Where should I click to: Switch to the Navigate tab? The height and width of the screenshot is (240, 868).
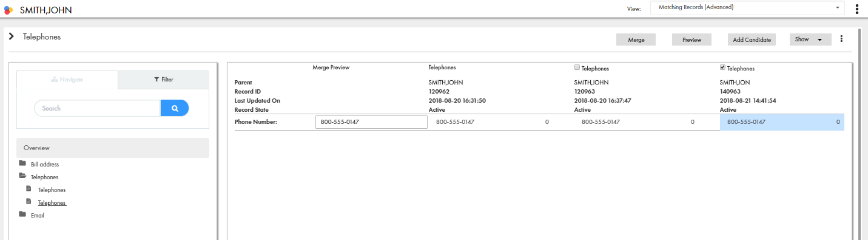[x=67, y=80]
